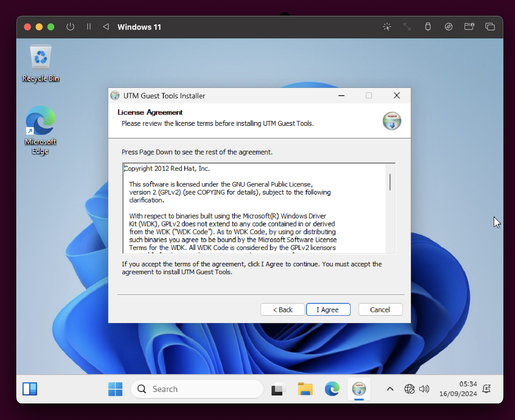The height and width of the screenshot is (420, 515).
Task: Click the taskbar clock showing 05:34
Action: coord(468,384)
